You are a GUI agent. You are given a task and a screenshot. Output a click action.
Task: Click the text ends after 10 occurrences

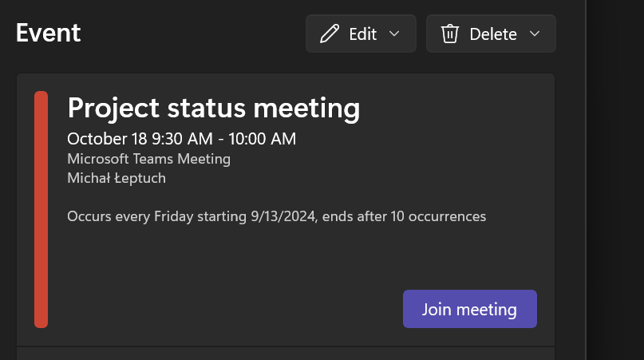coord(404,216)
